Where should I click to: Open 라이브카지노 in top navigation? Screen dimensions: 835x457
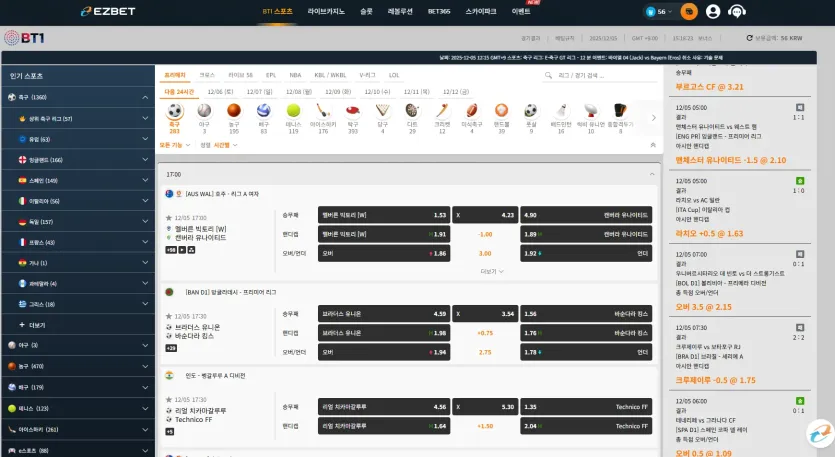click(326, 11)
